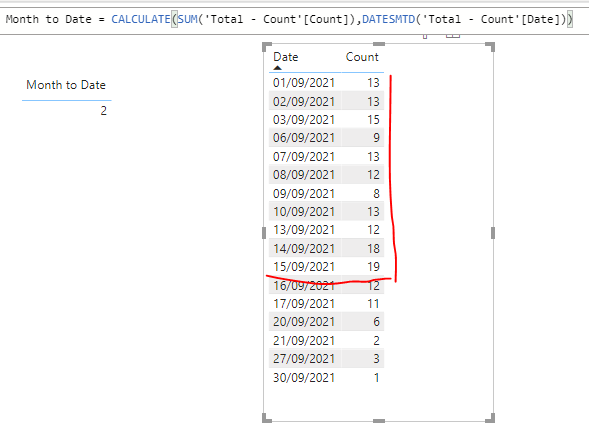Select the Month to Date value 2

point(104,111)
